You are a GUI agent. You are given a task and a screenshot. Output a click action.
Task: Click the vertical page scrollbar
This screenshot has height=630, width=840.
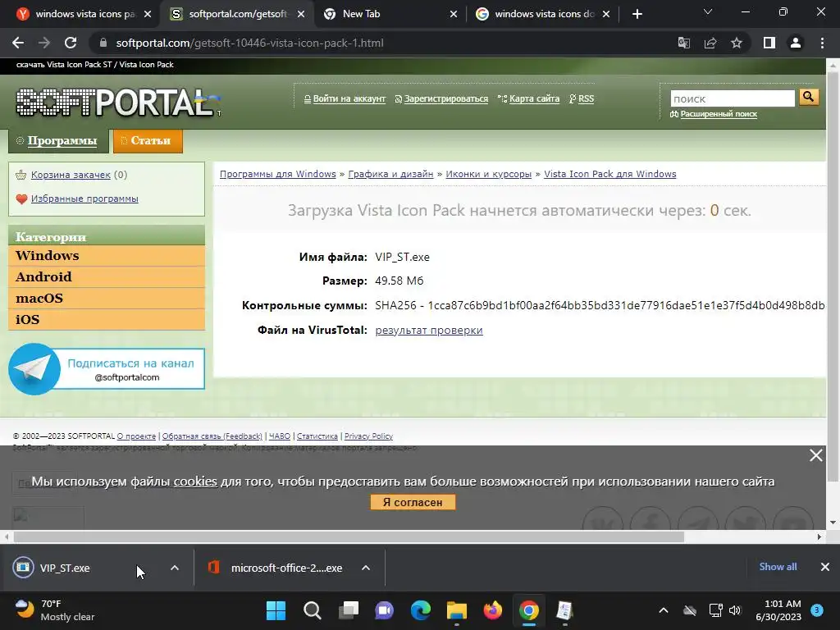click(x=833, y=276)
